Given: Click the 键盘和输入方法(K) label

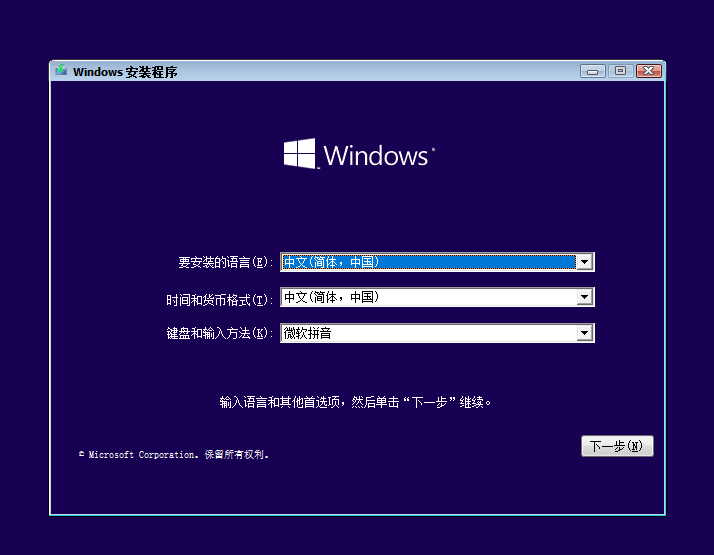Looking at the screenshot, I should (x=219, y=334).
